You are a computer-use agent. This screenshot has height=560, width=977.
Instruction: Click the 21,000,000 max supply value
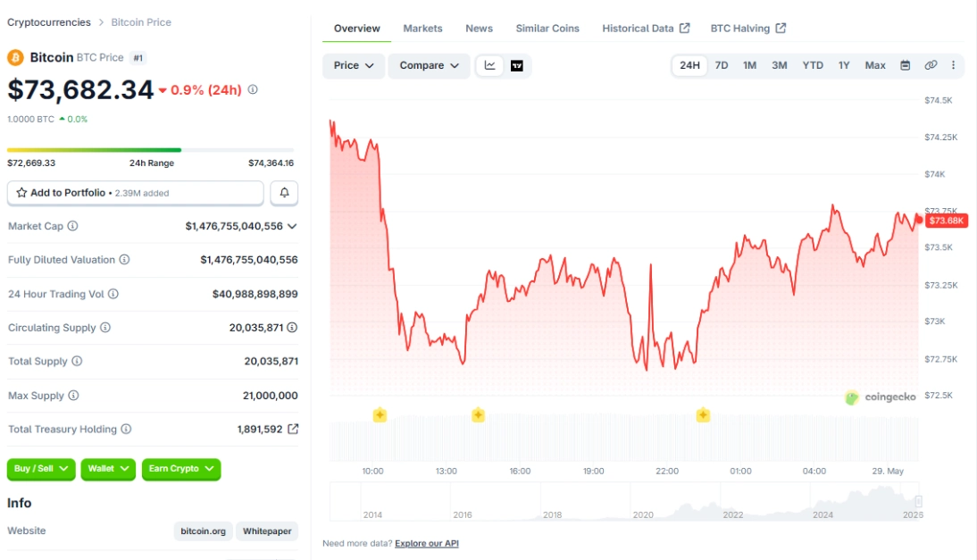(x=271, y=396)
